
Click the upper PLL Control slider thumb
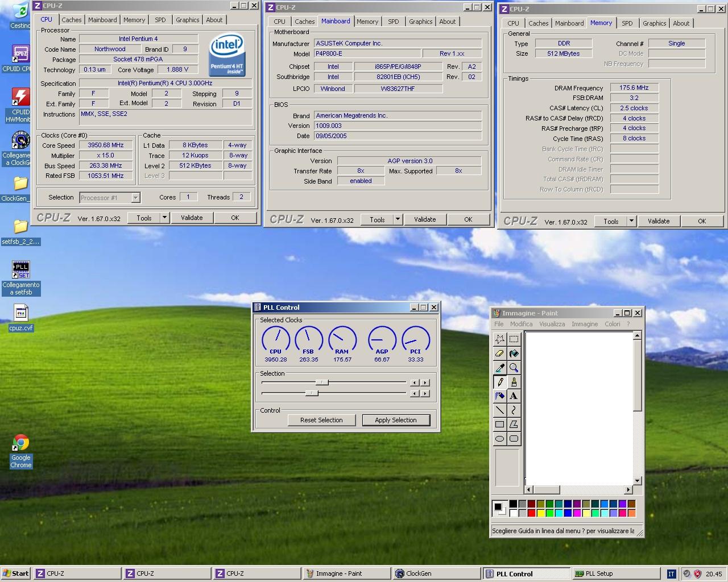tap(322, 383)
